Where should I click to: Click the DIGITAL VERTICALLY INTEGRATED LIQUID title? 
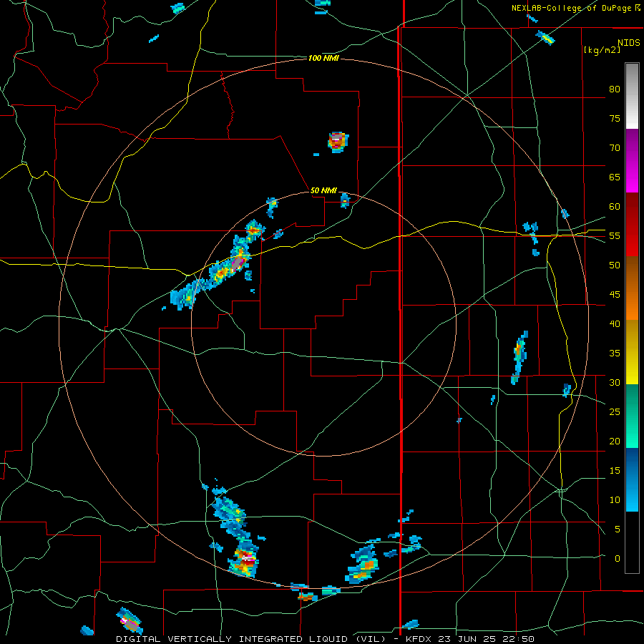tap(235, 639)
